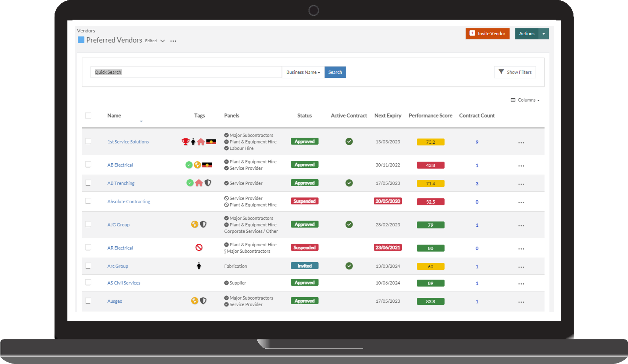Click the sort arrow under Name column
The width and height of the screenshot is (628, 364).
[x=141, y=121]
